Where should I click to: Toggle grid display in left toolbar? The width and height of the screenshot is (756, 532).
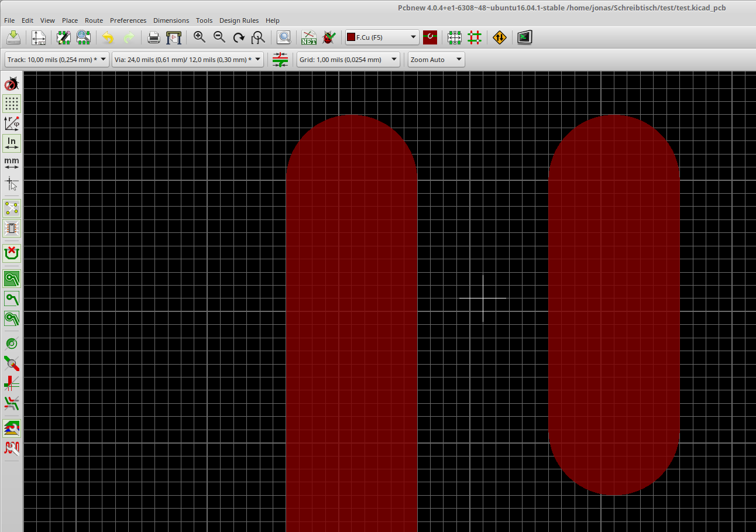point(12,104)
